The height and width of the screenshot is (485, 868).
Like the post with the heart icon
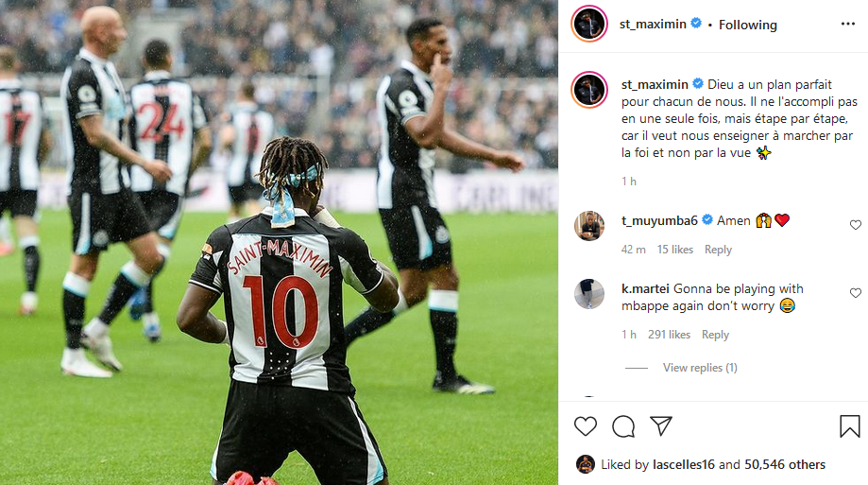(x=586, y=426)
